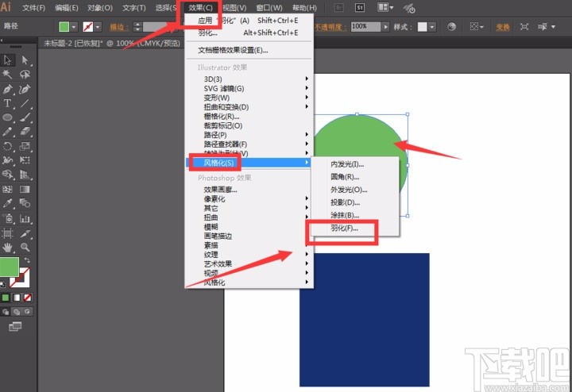Change the screen mode button
This screenshot has width=572, height=392.
15,326
